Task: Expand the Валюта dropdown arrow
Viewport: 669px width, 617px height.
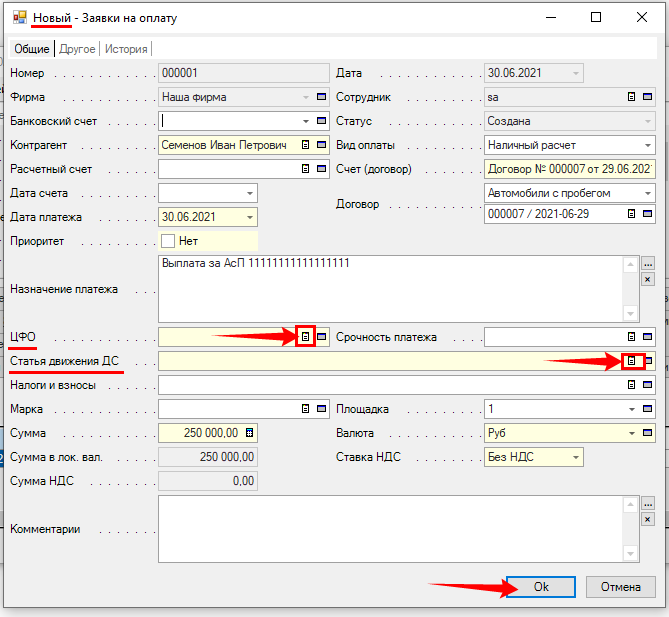Action: point(631,433)
